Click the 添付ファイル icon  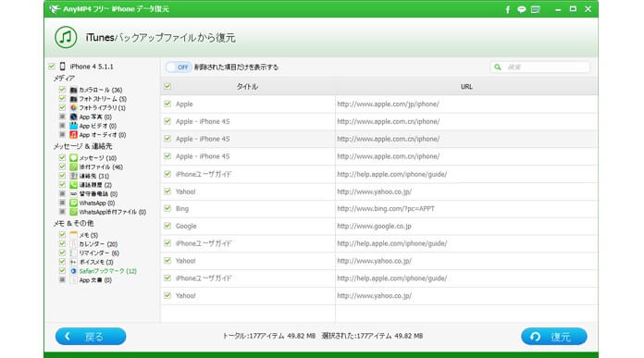pyautogui.click(x=73, y=167)
